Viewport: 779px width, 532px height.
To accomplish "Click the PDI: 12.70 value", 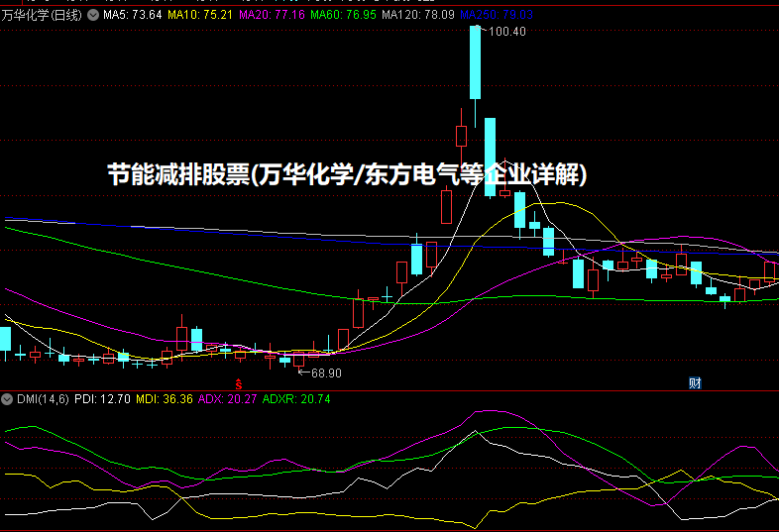I will coord(102,399).
